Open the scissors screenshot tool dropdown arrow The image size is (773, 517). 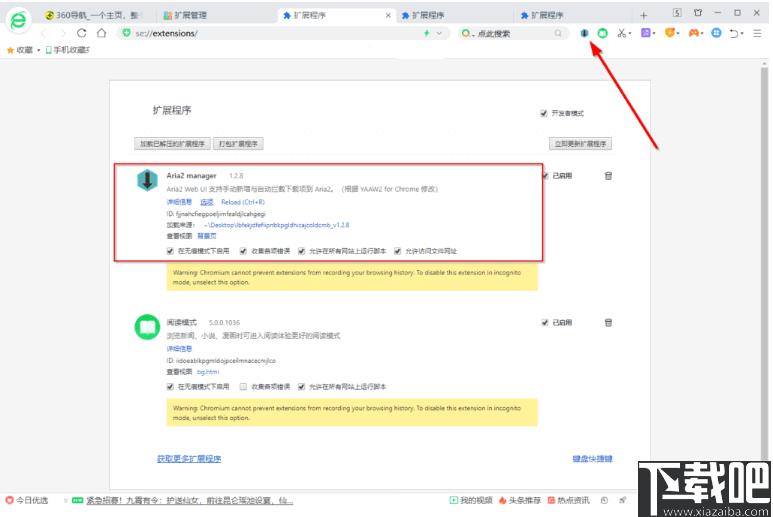(630, 34)
